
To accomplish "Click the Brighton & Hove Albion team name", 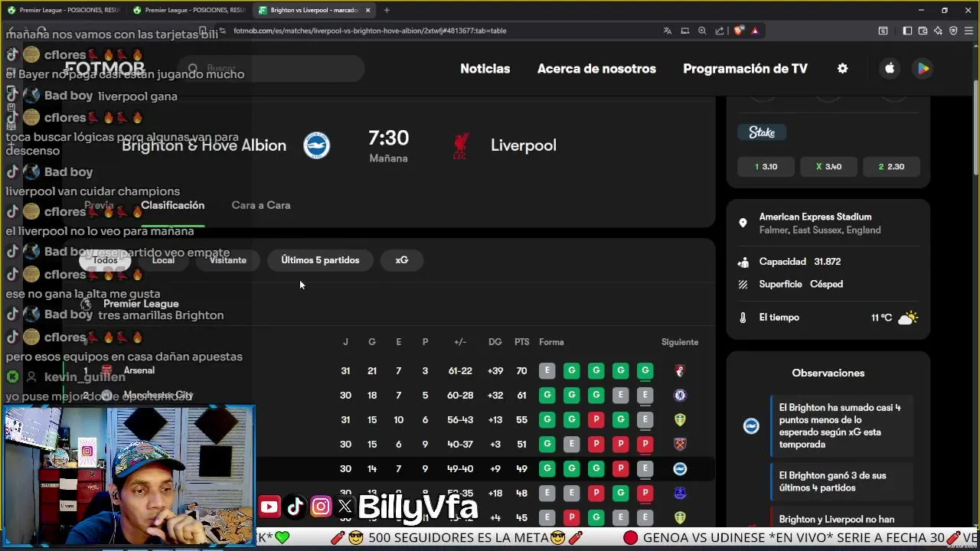I will point(204,145).
